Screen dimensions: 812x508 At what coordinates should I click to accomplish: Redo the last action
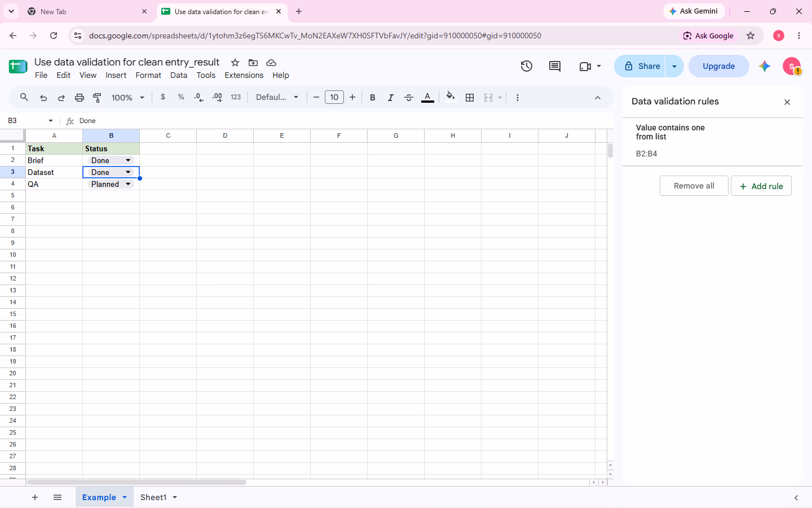point(61,97)
